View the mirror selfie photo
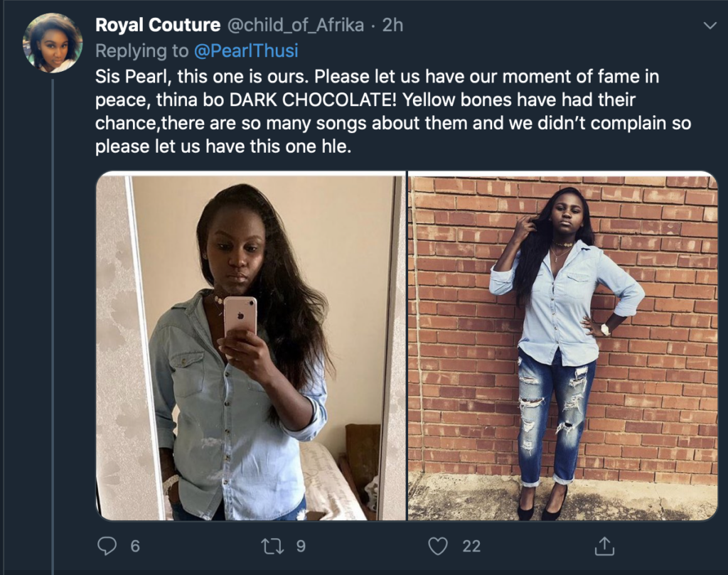The width and height of the screenshot is (728, 575). (x=251, y=345)
